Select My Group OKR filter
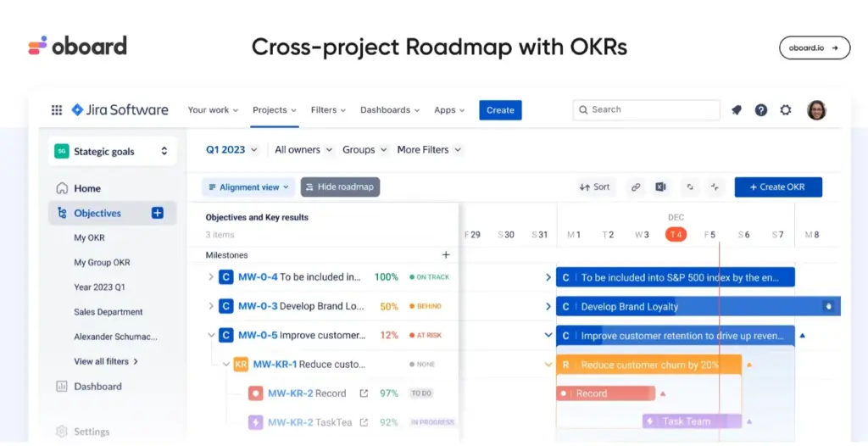Image resolution: width=868 pixels, height=446 pixels. click(102, 262)
